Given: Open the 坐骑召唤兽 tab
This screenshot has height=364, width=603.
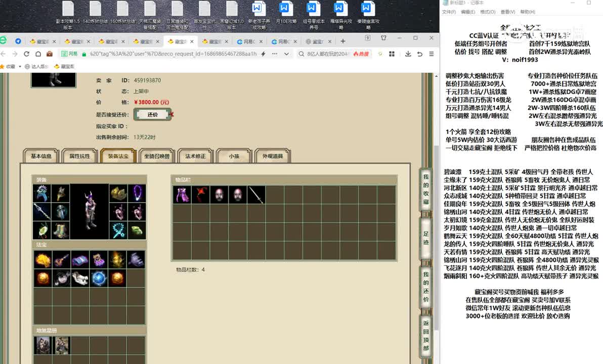Looking at the screenshot, I should (x=157, y=156).
